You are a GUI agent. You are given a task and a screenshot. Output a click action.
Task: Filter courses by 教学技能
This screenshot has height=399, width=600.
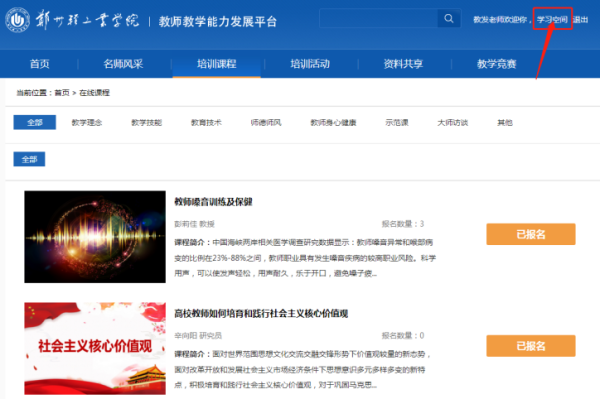point(147,122)
